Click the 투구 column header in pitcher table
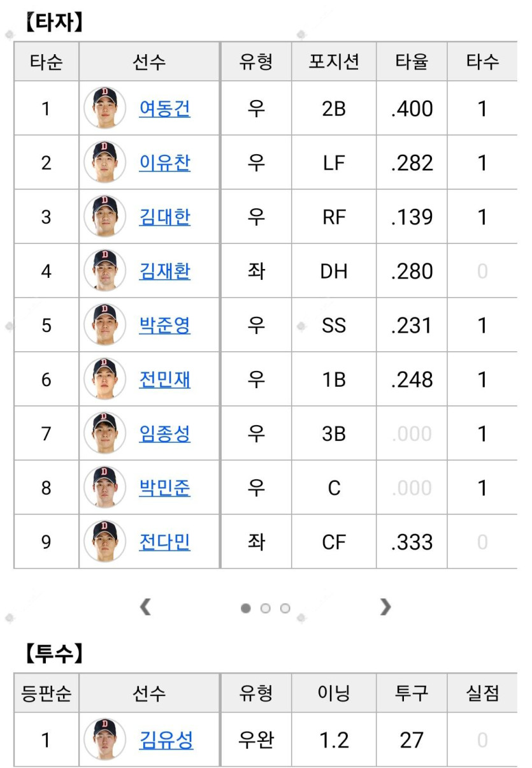This screenshot has width=532, height=768. [412, 693]
